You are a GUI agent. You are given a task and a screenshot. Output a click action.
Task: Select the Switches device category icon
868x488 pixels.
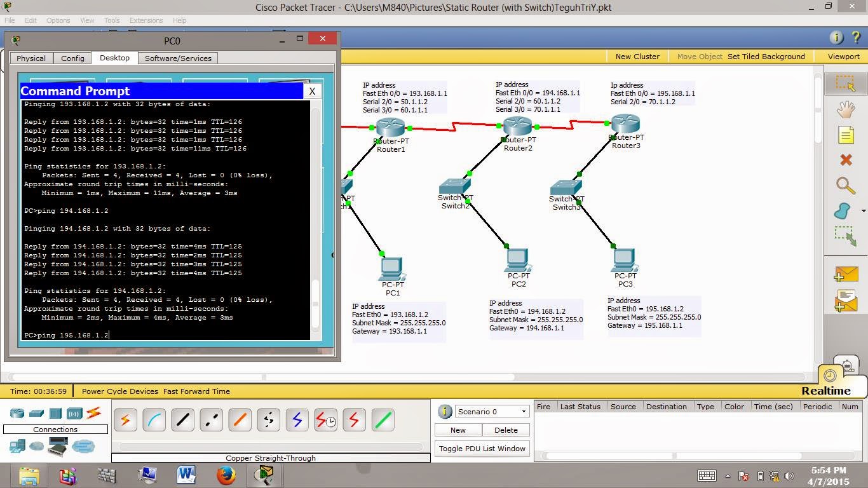click(x=36, y=413)
